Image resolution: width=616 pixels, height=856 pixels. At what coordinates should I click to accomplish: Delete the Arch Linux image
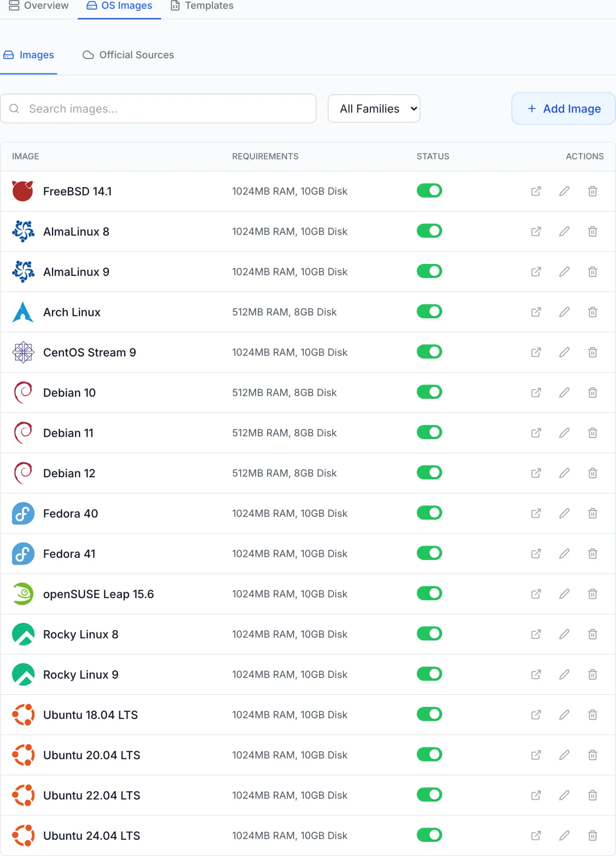[x=593, y=312]
